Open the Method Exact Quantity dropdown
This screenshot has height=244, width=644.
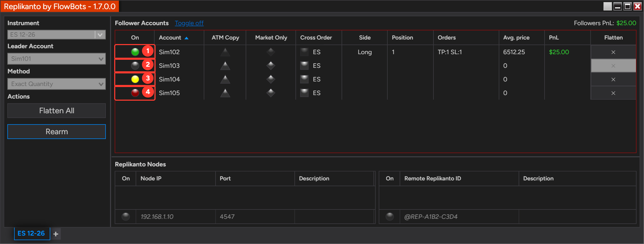57,84
